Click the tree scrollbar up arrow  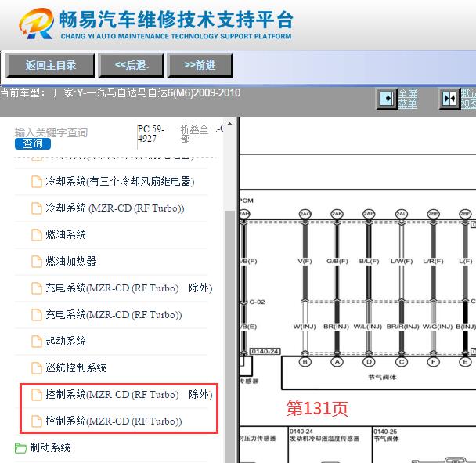[x=230, y=124]
